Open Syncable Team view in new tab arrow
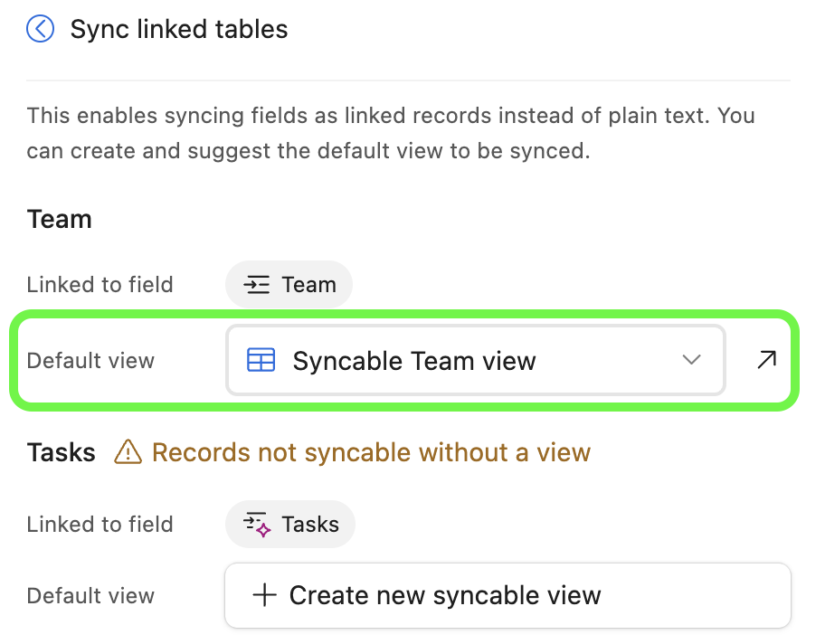 coord(766,360)
